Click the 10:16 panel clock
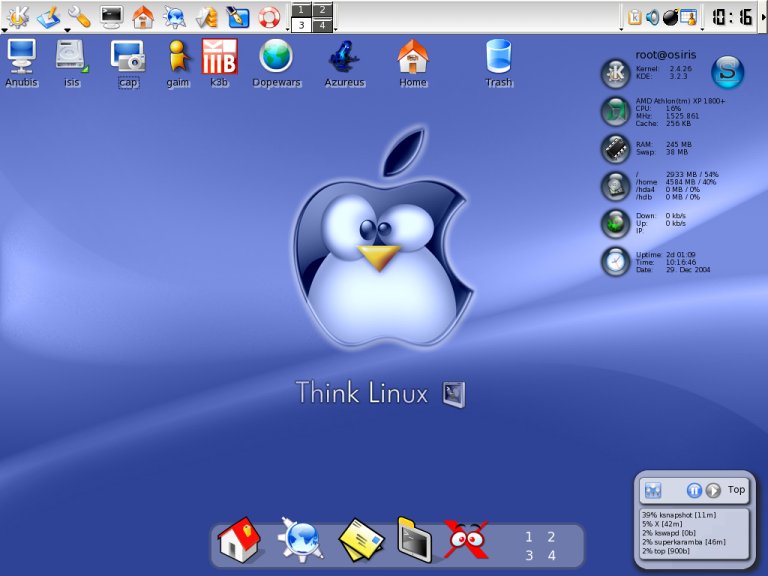Viewport: 768px width, 576px height. [732, 17]
